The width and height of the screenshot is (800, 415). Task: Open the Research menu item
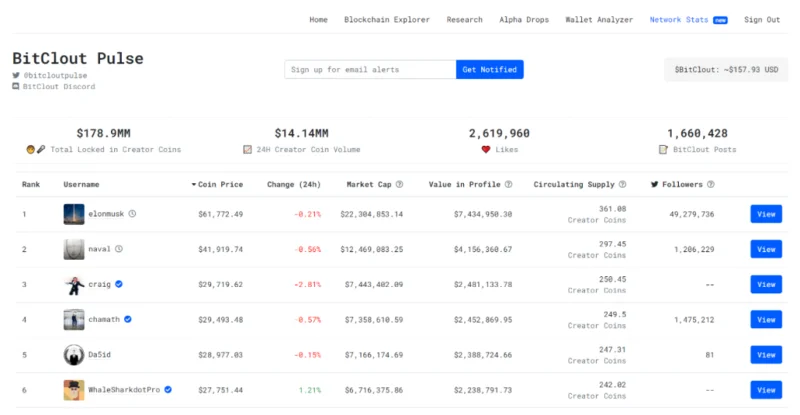pos(464,19)
